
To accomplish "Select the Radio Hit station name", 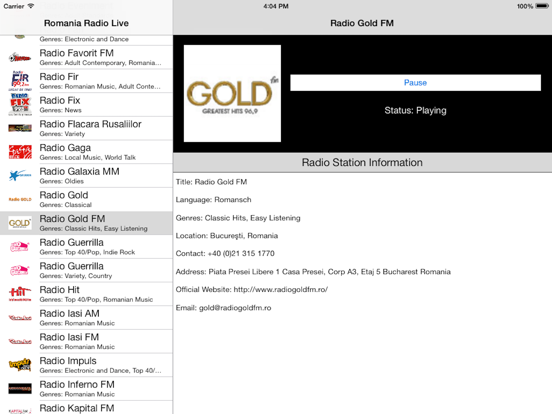I will click(59, 290).
